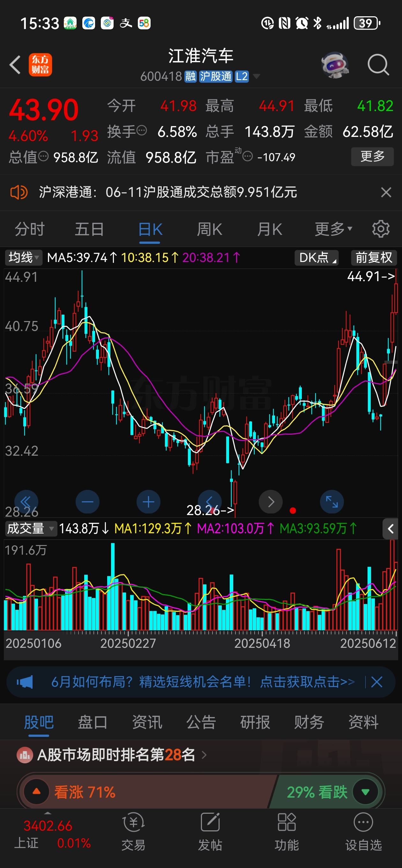Move chart right with arrow button

click(271, 502)
